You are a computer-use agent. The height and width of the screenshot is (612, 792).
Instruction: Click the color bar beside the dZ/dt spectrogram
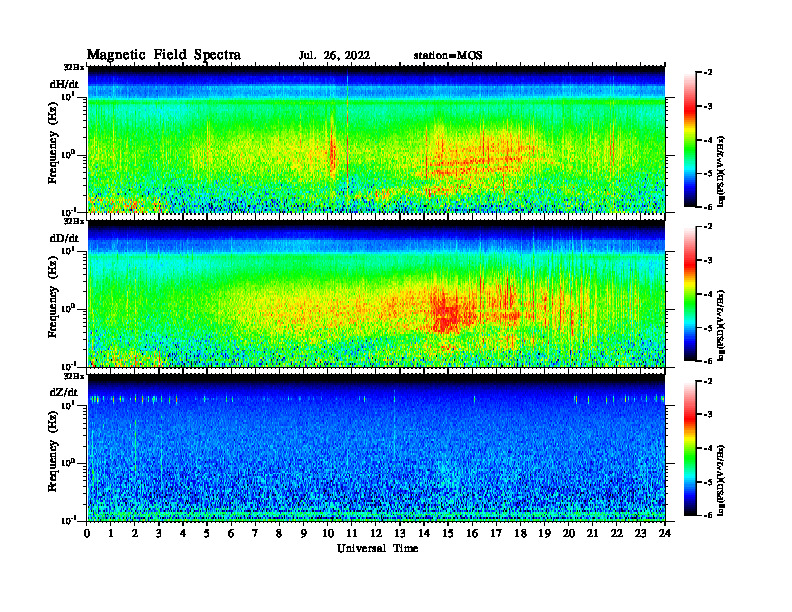(x=690, y=448)
